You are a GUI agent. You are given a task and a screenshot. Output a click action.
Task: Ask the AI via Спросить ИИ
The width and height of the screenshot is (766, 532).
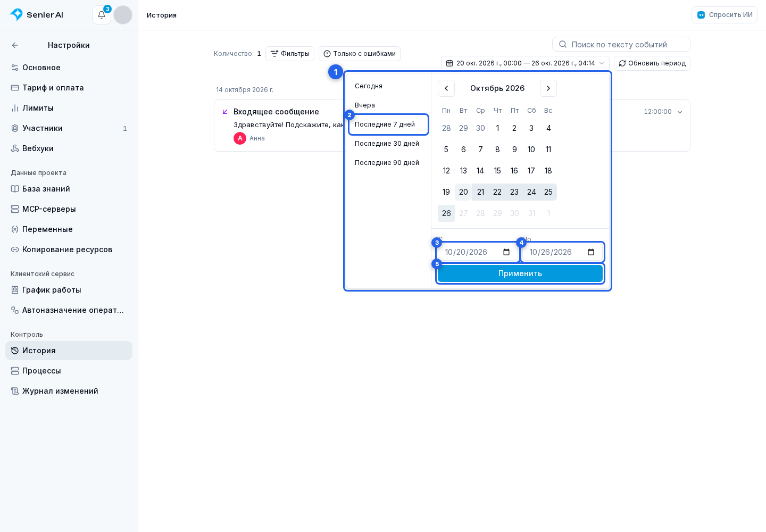725,15
